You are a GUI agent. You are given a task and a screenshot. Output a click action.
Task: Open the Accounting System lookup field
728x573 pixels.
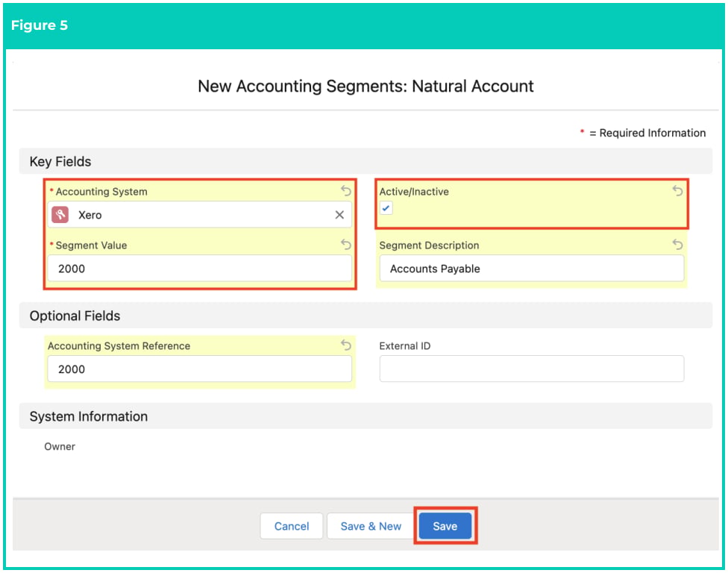pos(200,215)
